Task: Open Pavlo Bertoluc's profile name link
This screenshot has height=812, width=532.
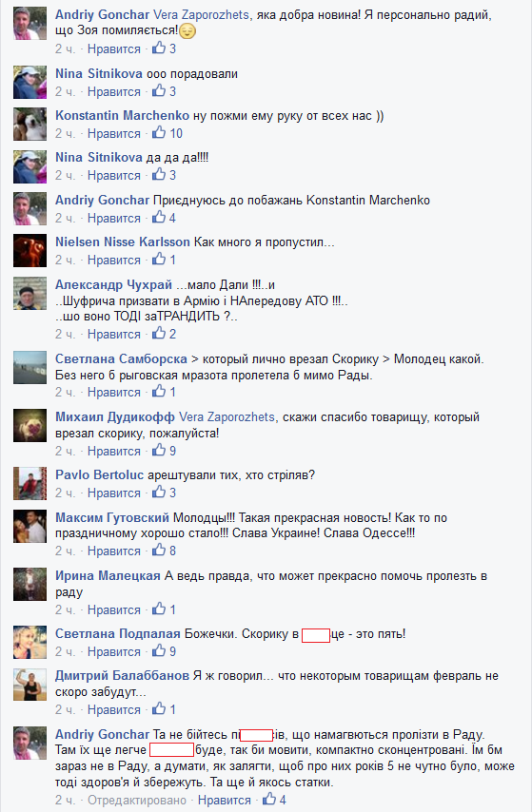Action: pos(100,474)
